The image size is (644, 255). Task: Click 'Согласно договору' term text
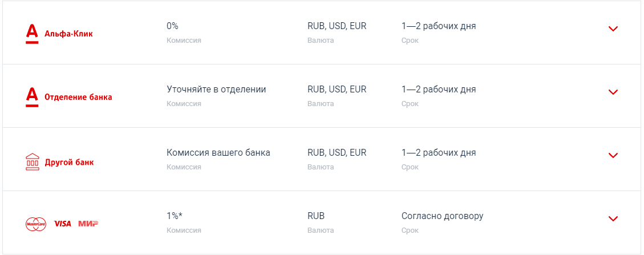(x=442, y=216)
